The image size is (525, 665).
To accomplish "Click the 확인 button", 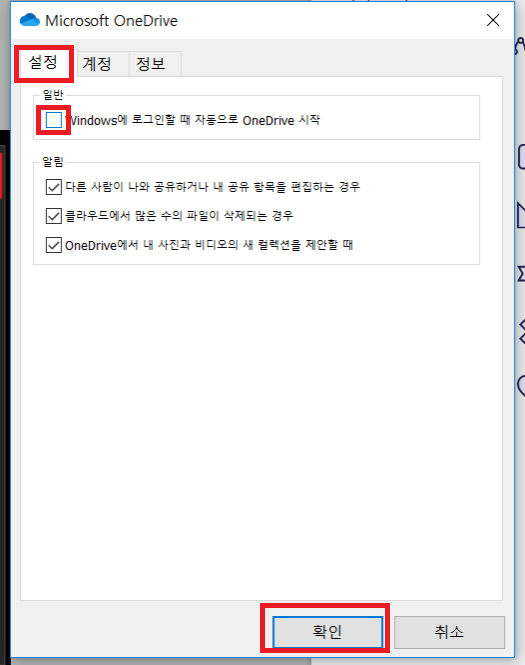I will click(327, 632).
